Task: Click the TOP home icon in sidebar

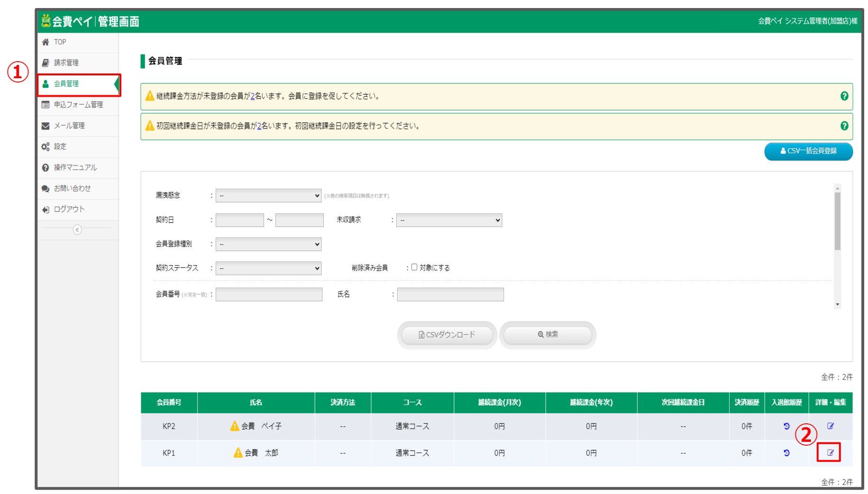Action: (46, 42)
